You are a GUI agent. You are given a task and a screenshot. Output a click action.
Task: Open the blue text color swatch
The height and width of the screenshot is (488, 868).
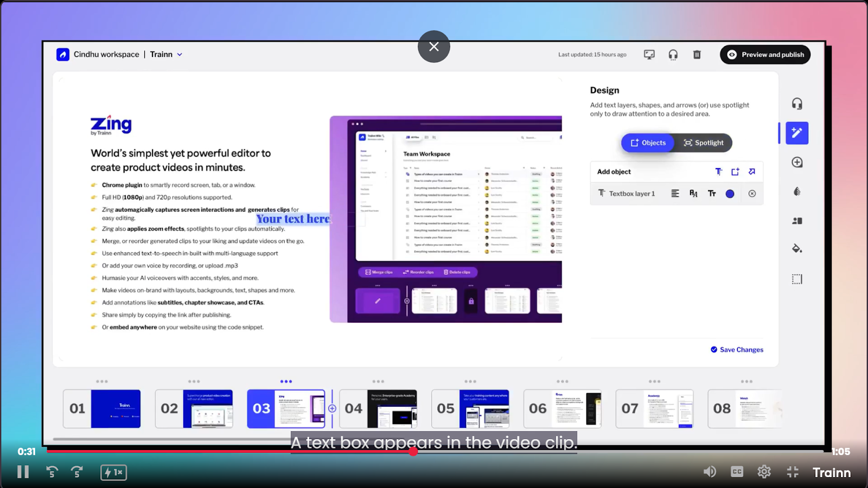730,194
